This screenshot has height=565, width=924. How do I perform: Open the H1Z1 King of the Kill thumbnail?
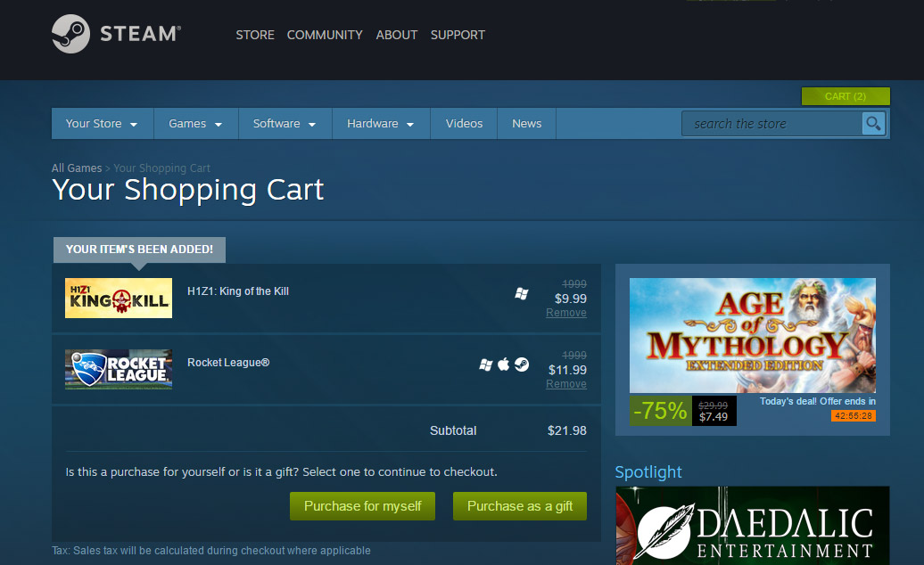pyautogui.click(x=119, y=298)
